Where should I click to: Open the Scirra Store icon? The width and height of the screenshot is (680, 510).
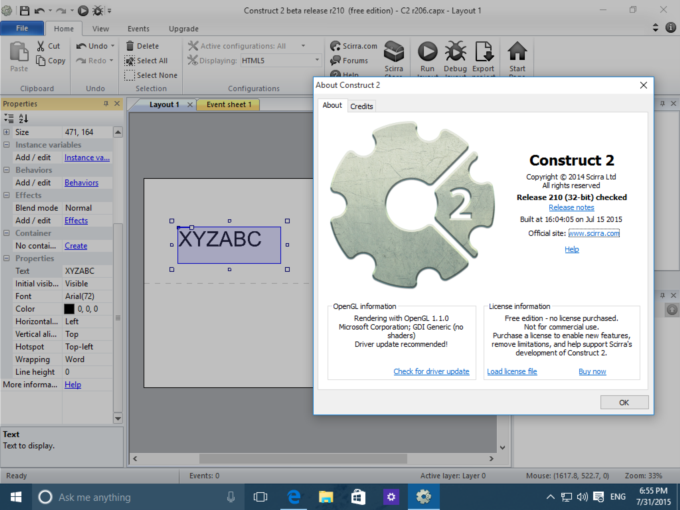click(x=394, y=52)
